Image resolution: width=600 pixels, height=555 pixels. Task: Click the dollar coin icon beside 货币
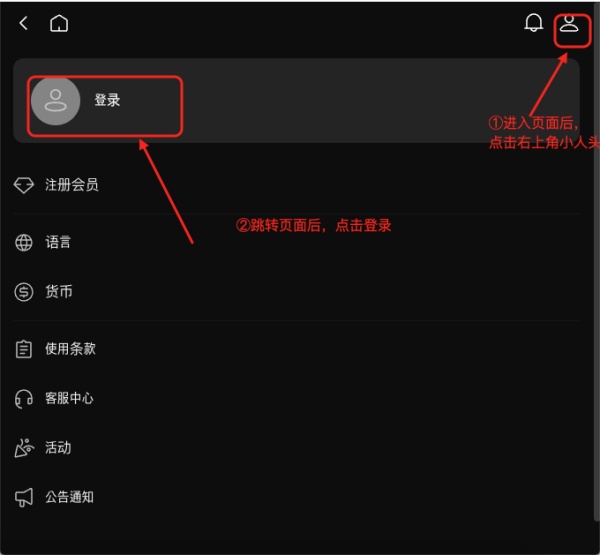click(24, 292)
